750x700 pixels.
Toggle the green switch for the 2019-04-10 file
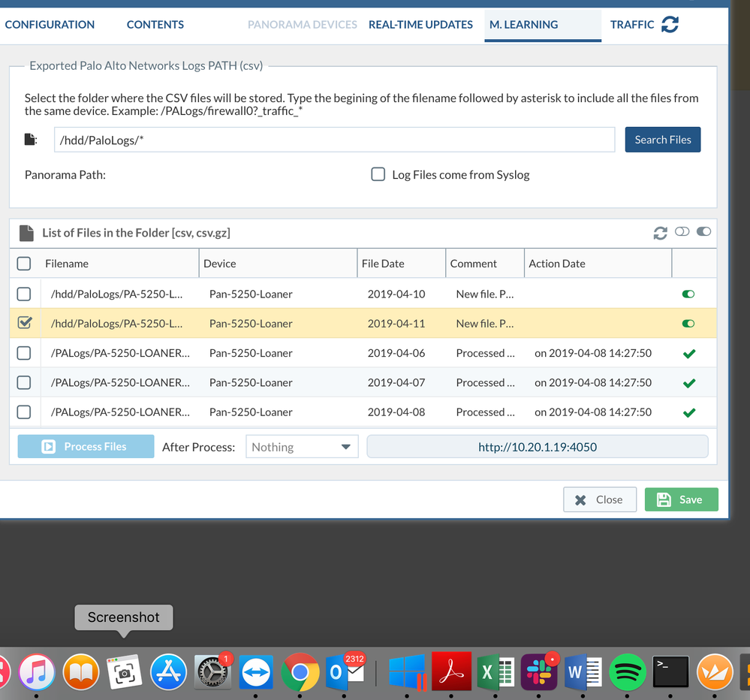tap(688, 294)
